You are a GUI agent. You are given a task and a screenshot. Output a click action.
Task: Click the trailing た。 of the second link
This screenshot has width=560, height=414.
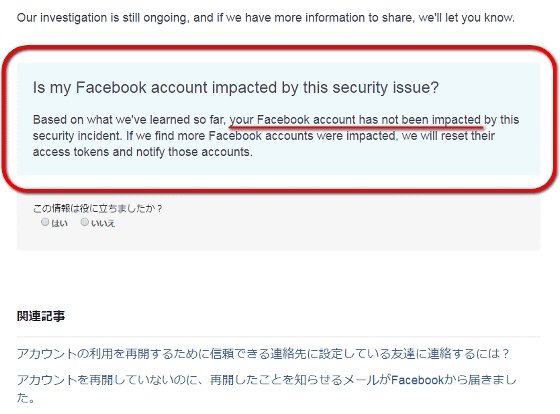[26, 398]
